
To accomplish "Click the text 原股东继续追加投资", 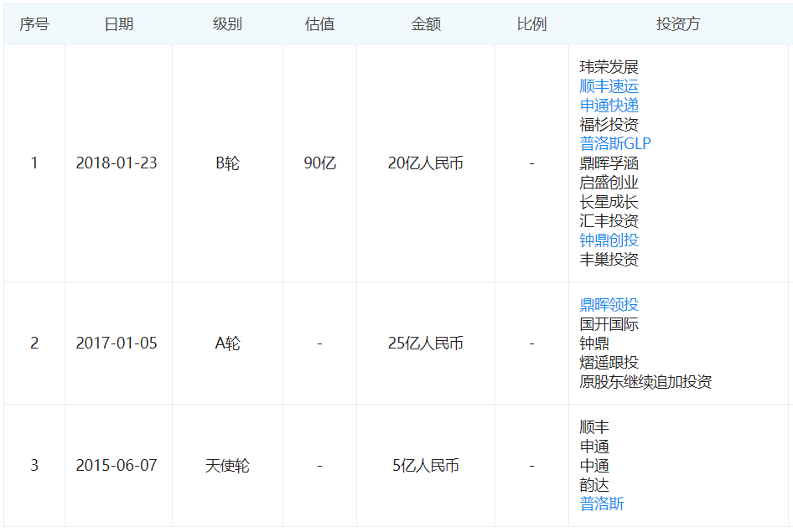I will 645,381.
